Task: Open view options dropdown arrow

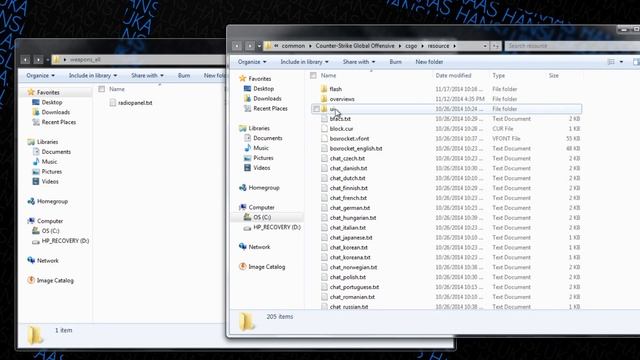Action: tap(621, 62)
